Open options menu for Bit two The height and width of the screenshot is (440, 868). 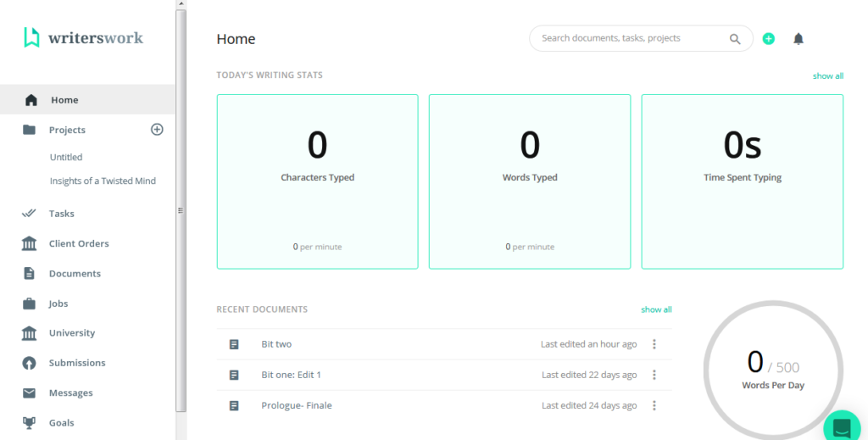[x=654, y=344]
